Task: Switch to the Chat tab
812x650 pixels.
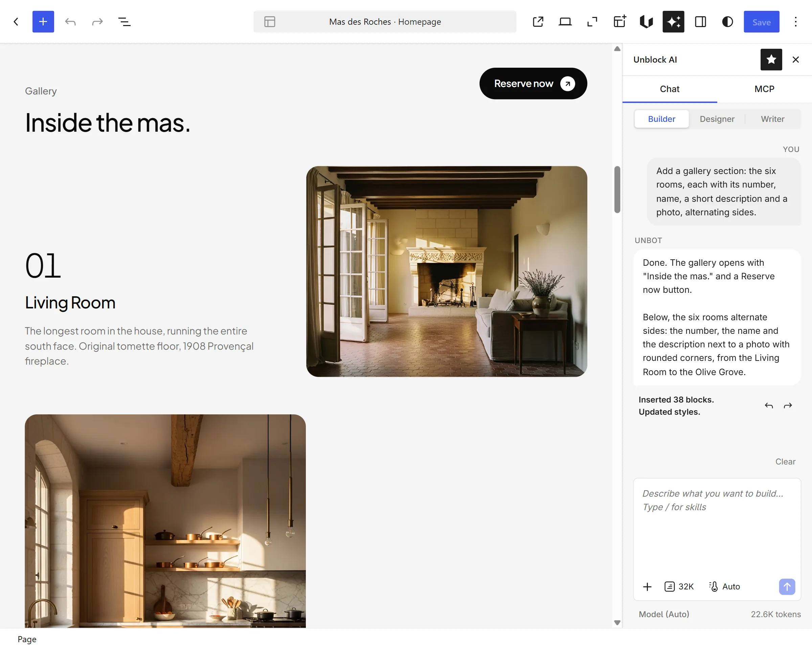Action: 670,89
